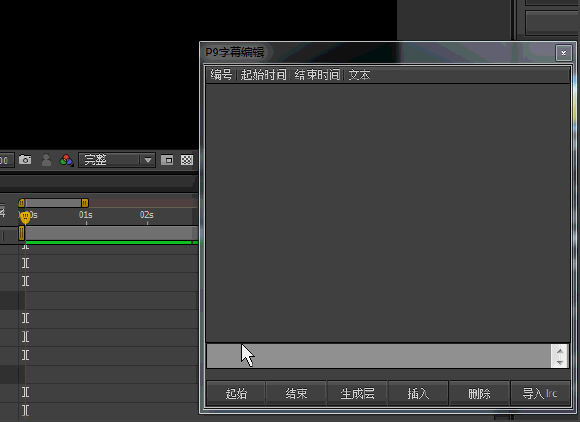Click the down arrow of text field scrollbar
This screenshot has height=422, width=580.
[560, 362]
